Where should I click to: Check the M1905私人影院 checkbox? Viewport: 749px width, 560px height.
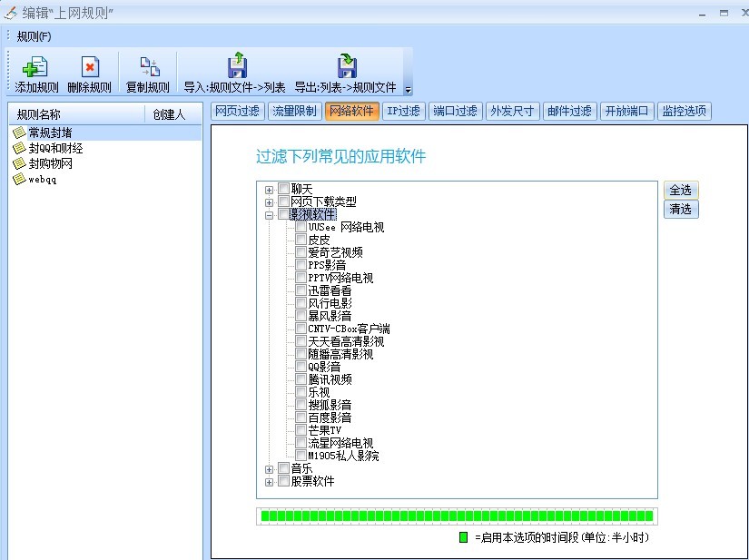[x=301, y=455]
